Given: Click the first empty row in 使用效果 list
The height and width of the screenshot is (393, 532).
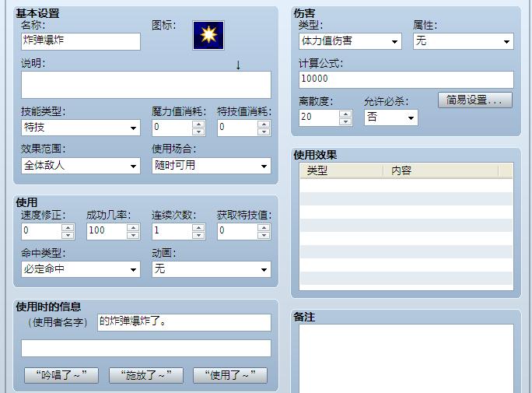Looking at the screenshot, I should click(x=406, y=185).
